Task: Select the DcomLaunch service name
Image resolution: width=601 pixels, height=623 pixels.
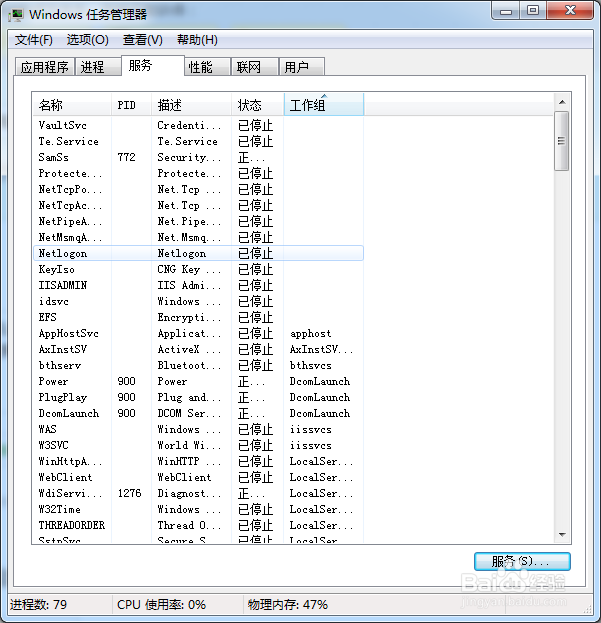Action: pyautogui.click(x=68, y=413)
